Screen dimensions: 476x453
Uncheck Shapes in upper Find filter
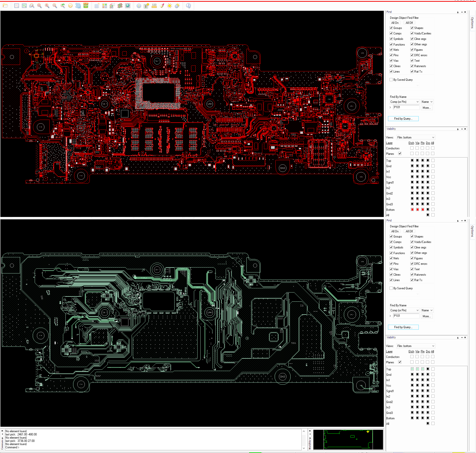pos(412,28)
